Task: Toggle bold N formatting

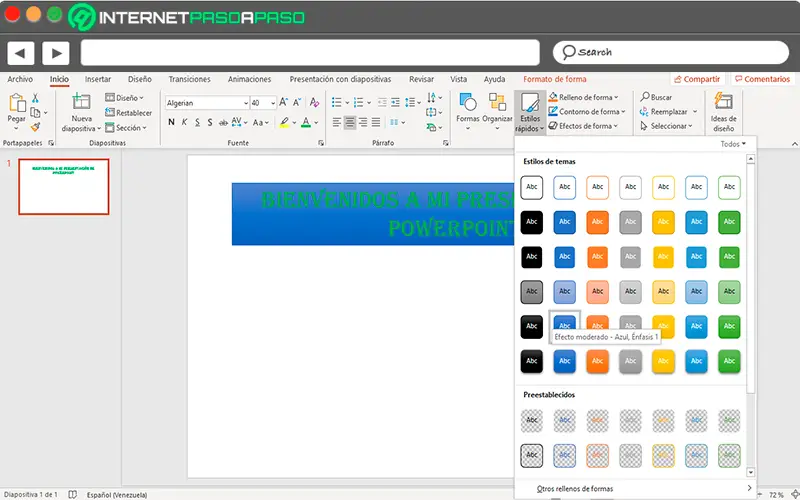Action: point(171,122)
